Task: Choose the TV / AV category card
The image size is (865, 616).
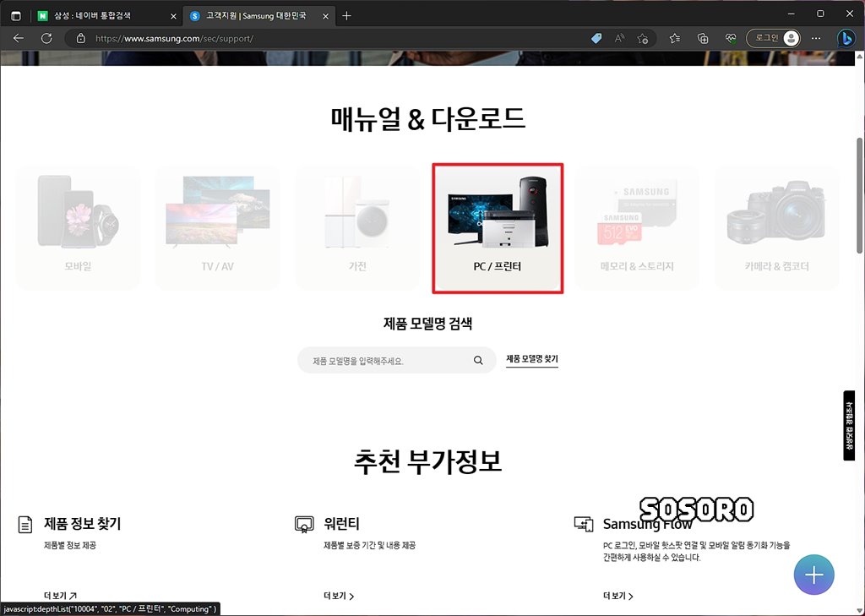Action: point(217,227)
